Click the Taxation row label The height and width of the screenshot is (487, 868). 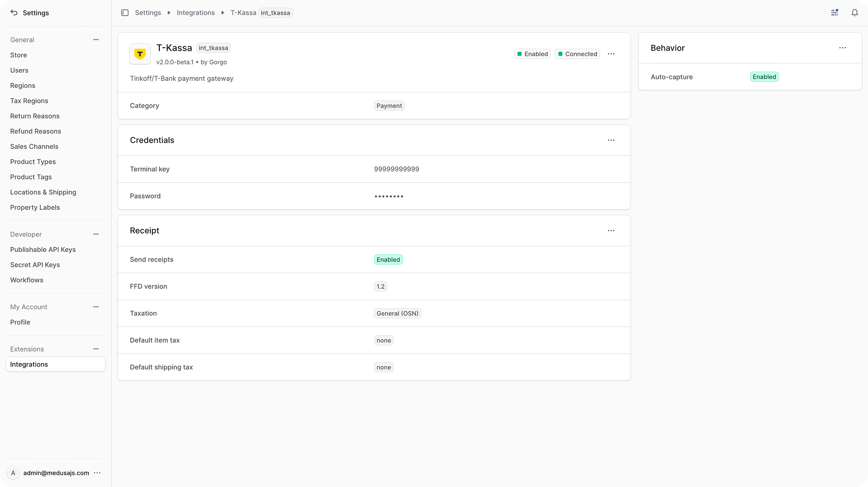click(143, 313)
